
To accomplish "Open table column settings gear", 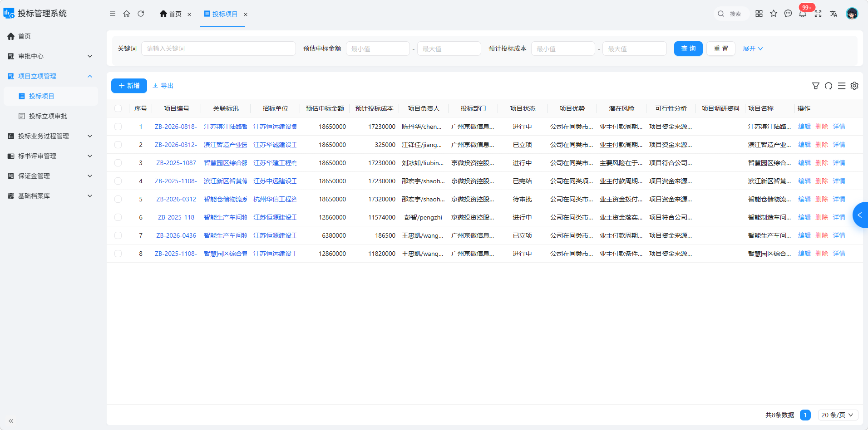I will (854, 86).
